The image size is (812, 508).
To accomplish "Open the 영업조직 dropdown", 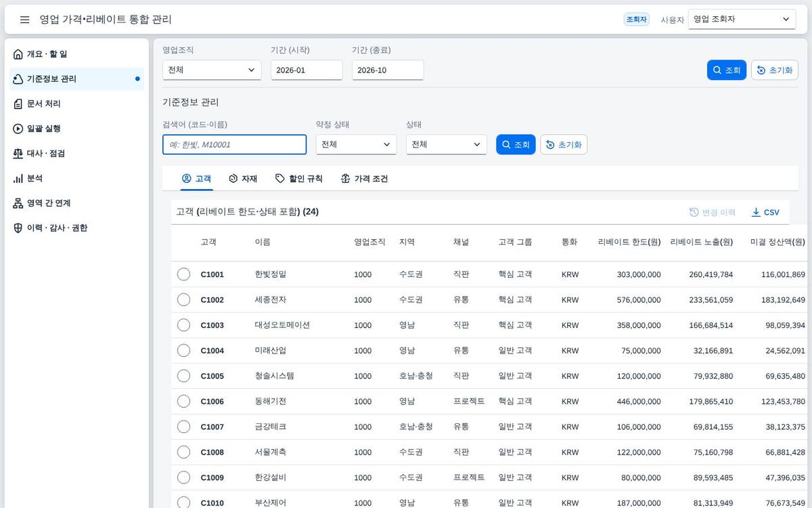I will (212, 70).
